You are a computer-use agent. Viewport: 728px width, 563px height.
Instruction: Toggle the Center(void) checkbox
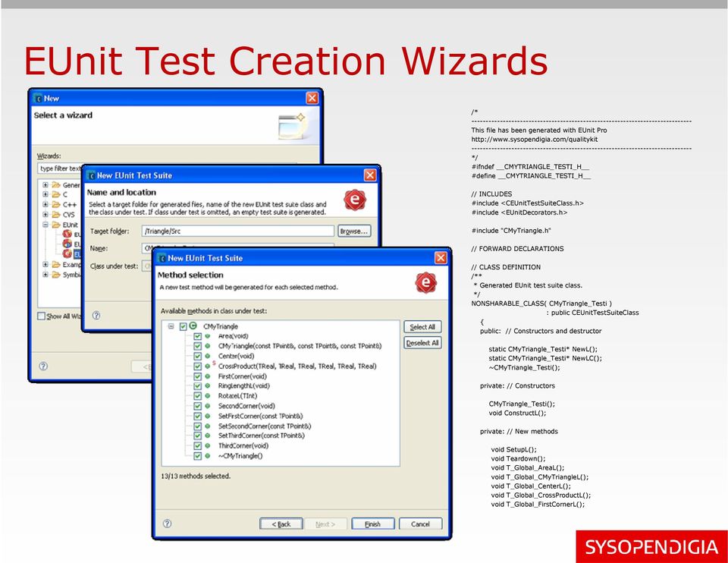[x=197, y=357]
